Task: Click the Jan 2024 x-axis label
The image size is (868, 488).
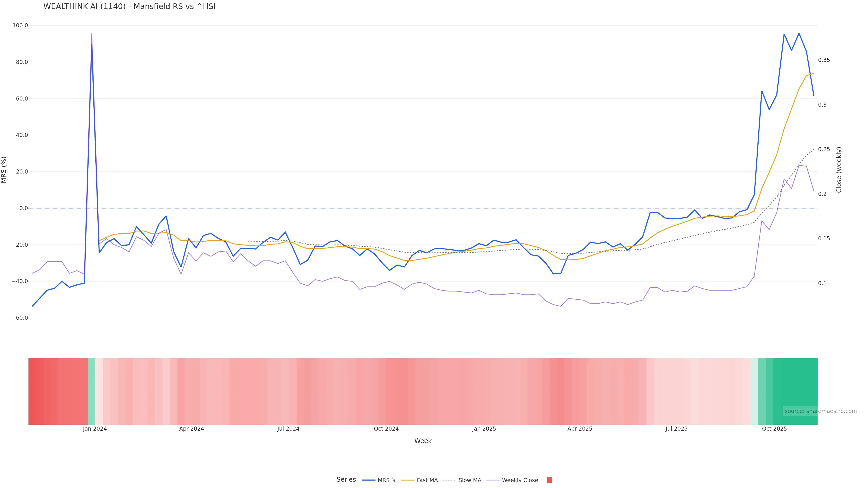Action: (x=95, y=429)
